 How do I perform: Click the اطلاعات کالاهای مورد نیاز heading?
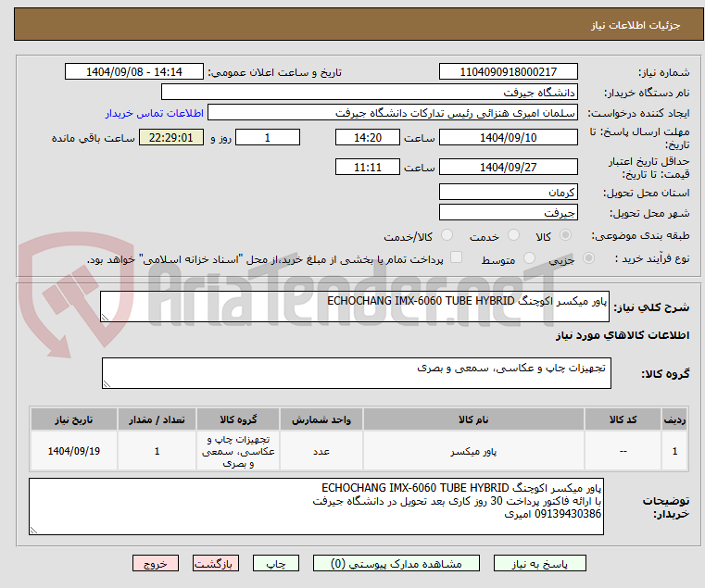623,335
